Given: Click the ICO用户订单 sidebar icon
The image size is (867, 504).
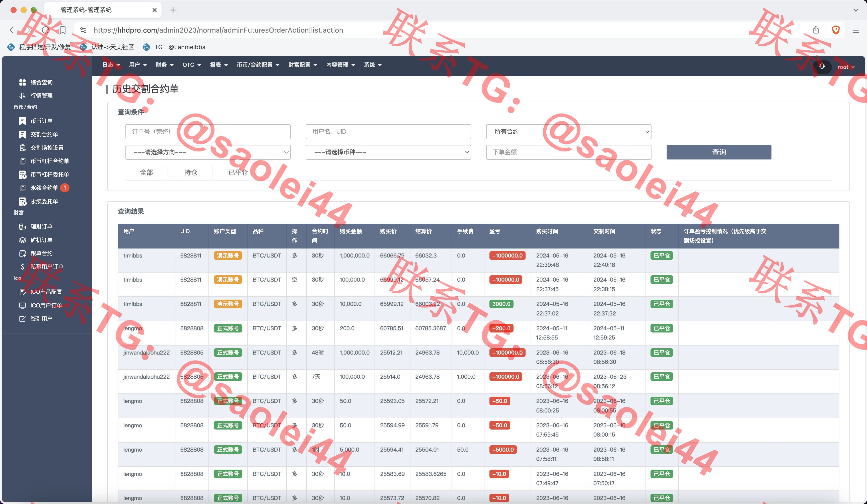Looking at the screenshot, I should point(22,305).
